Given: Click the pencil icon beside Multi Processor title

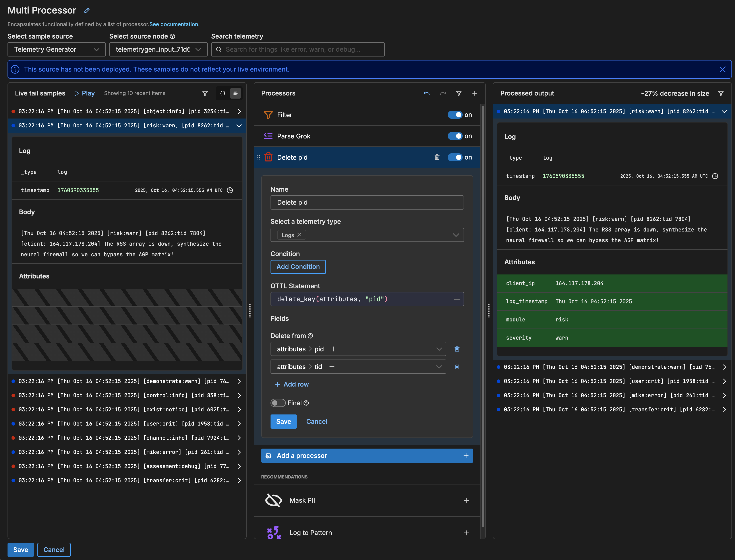Looking at the screenshot, I should coord(87,10).
